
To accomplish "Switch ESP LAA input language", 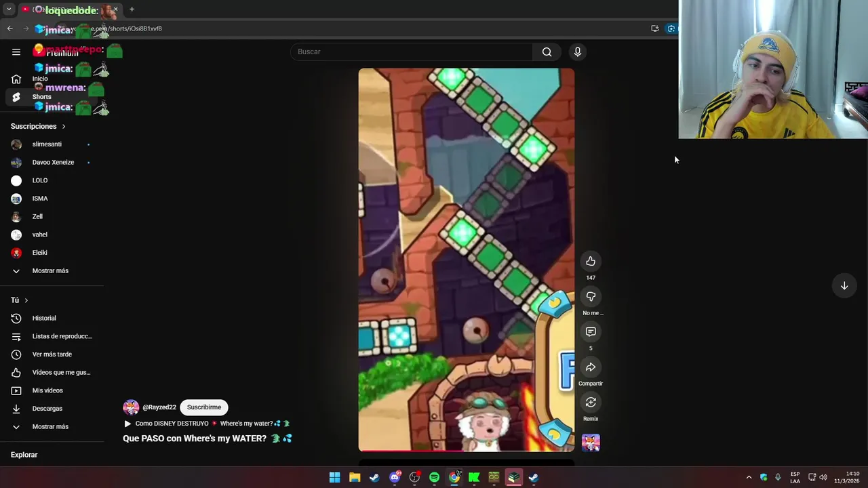I will (x=795, y=477).
